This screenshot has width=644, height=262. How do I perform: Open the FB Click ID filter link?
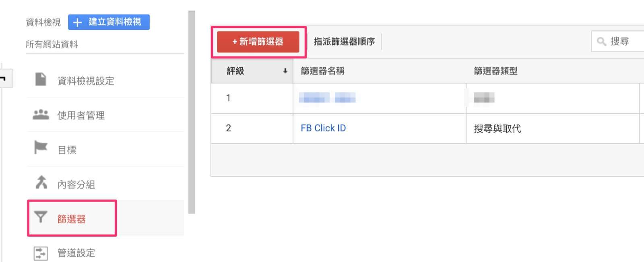323,128
